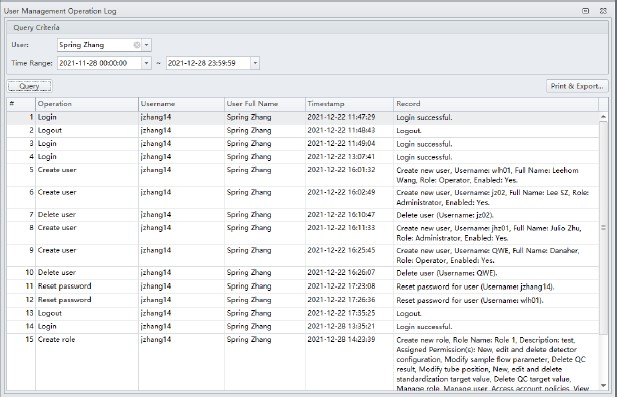
Task: Select row 1 Login operation
Action: point(47,117)
